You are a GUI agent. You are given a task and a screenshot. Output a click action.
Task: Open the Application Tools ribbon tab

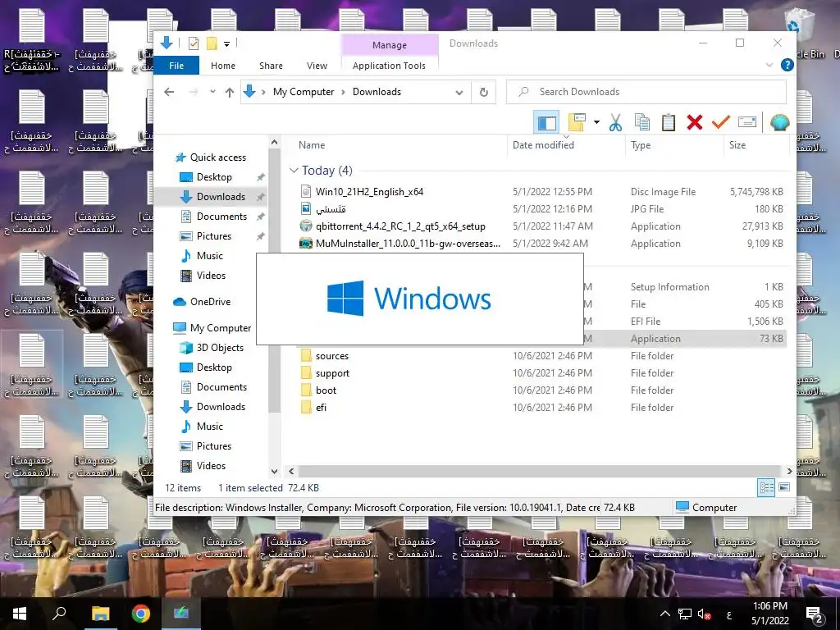point(389,66)
